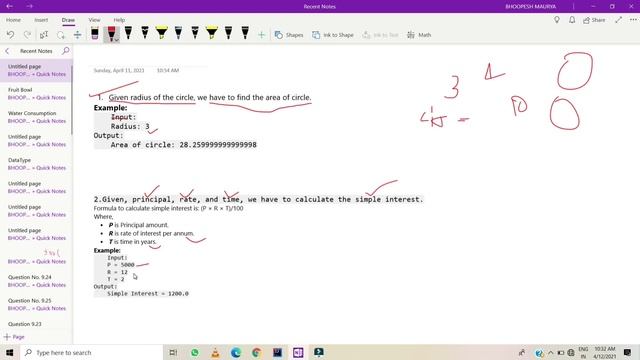
Task: Collapse the Recent Notes pane
Action: tap(7, 51)
